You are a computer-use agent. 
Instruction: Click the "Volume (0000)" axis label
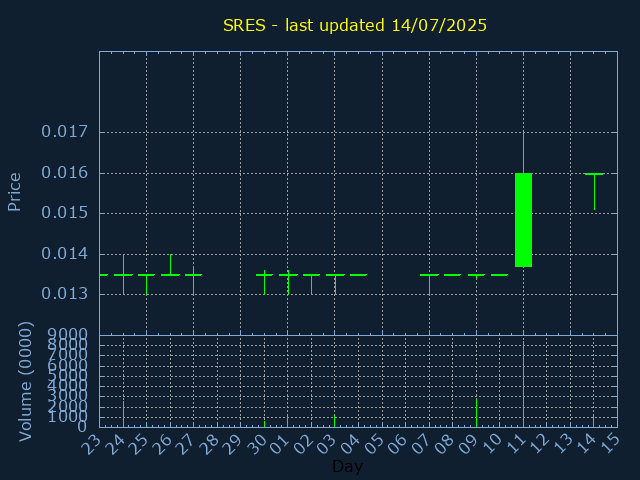tap(25, 381)
